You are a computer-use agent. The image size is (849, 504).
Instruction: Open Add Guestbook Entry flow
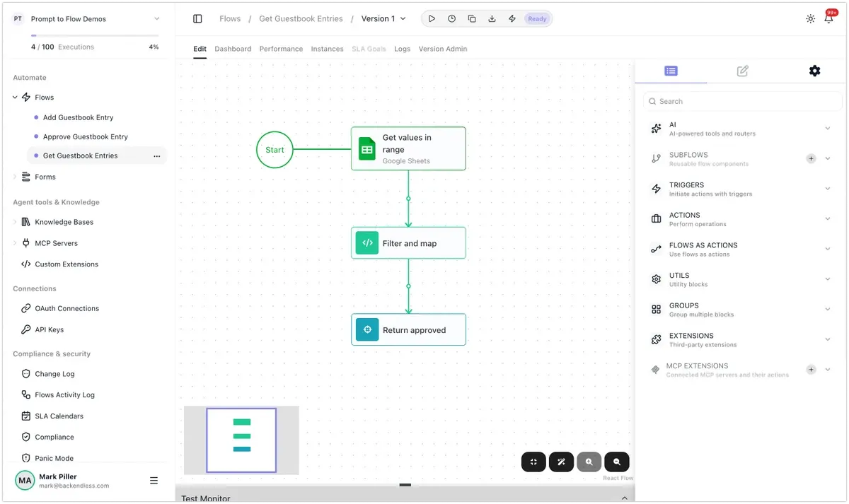(x=78, y=117)
